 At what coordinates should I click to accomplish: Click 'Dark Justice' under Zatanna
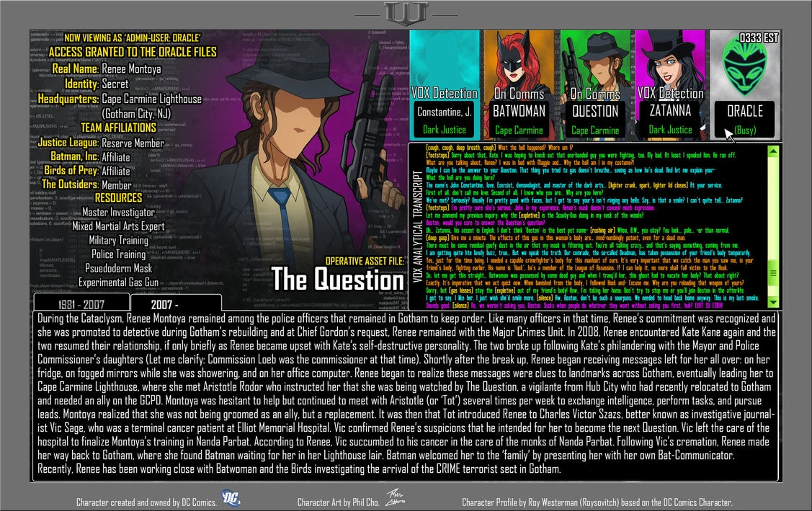coord(670,130)
